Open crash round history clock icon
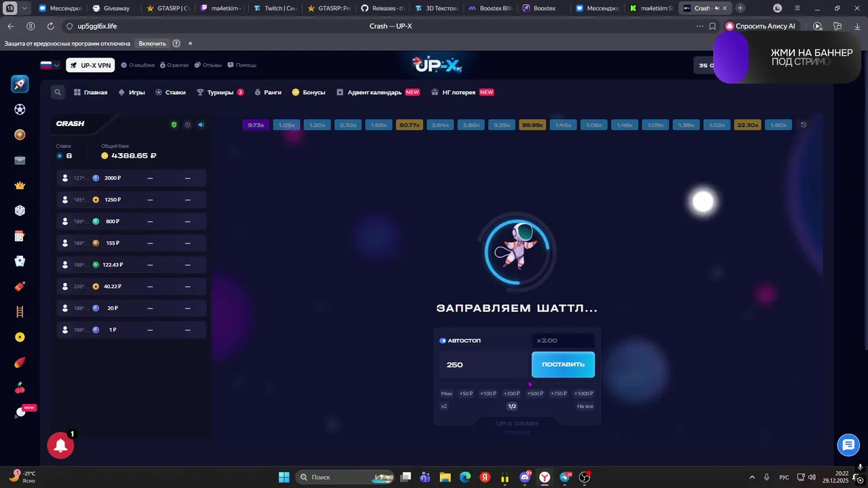This screenshot has height=488, width=868. click(x=804, y=125)
